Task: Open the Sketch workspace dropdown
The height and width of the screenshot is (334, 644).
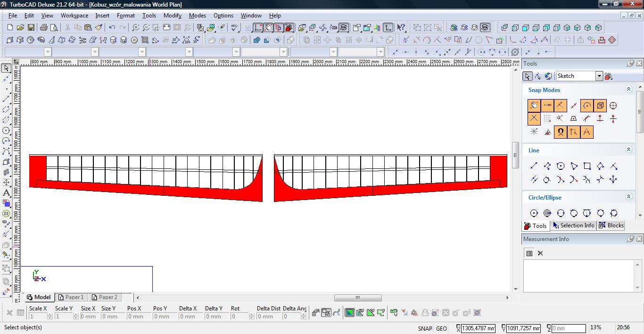Action: [599, 76]
